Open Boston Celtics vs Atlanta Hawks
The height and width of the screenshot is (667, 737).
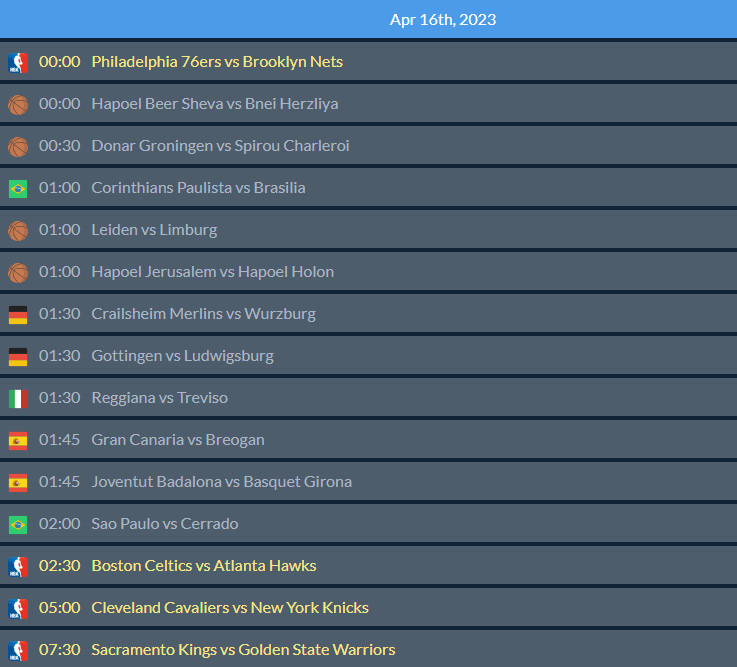(x=204, y=565)
